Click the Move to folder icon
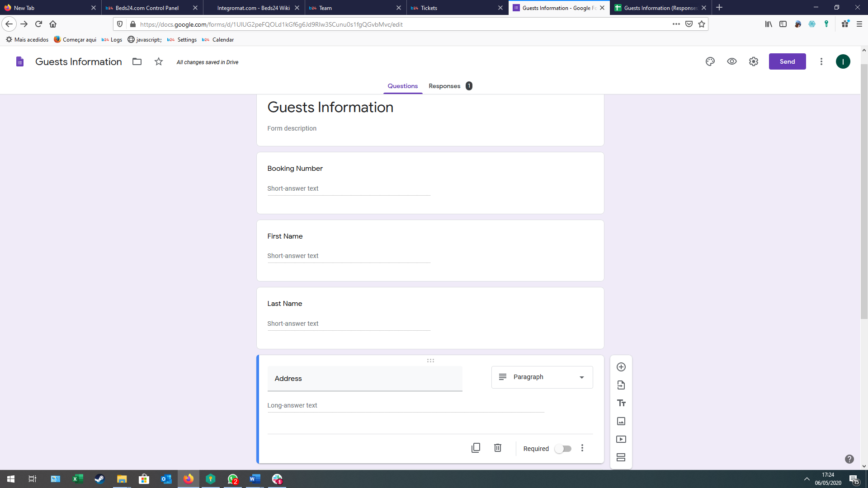Viewport: 868px width, 488px height. 137,61
